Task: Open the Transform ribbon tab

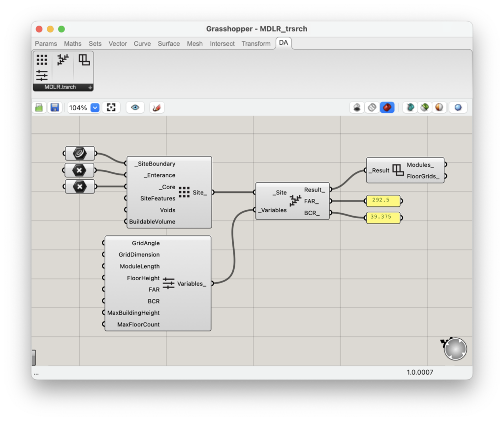Action: tap(256, 43)
